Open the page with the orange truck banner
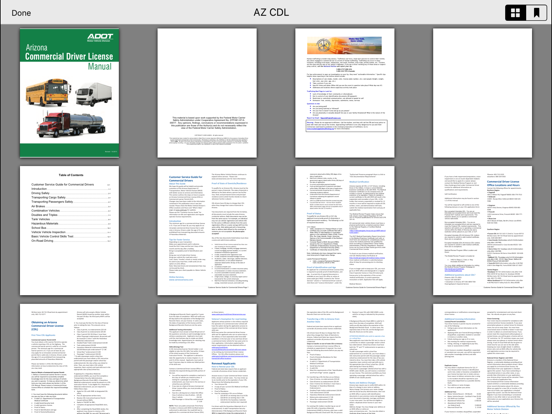 pos(345,93)
